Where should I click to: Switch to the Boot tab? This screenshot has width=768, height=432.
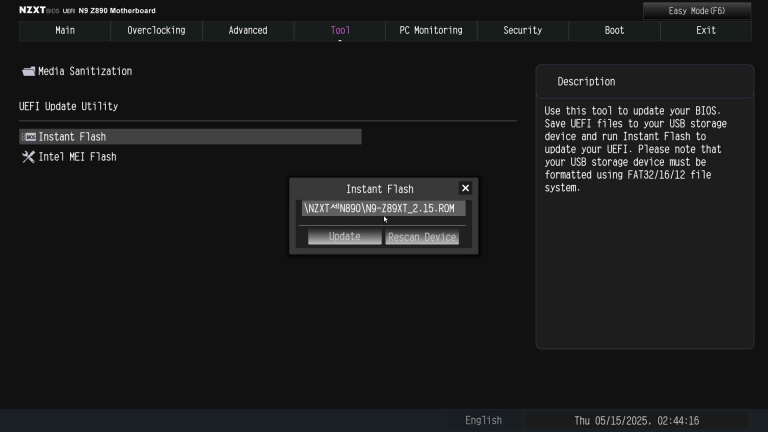click(x=614, y=30)
